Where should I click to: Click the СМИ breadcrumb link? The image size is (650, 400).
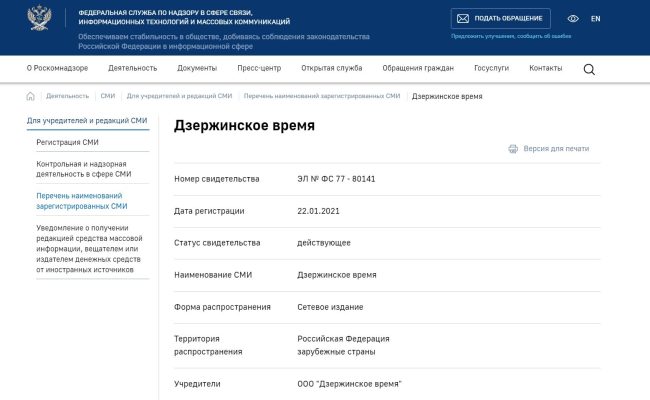pyautogui.click(x=108, y=96)
